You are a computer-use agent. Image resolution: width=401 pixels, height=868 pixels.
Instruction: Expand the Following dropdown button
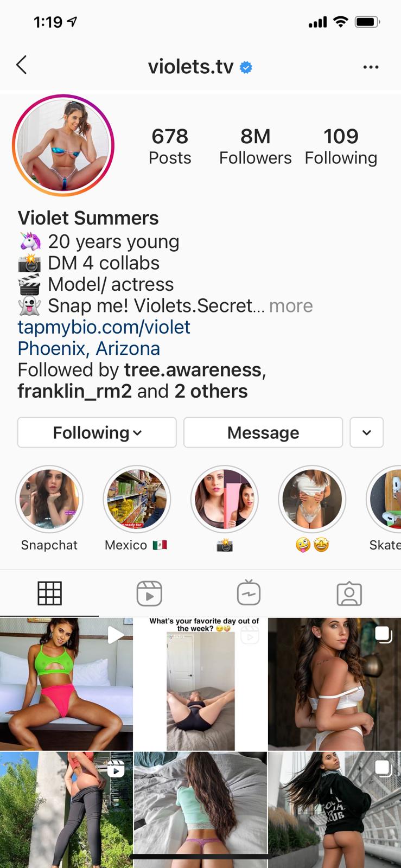97,432
